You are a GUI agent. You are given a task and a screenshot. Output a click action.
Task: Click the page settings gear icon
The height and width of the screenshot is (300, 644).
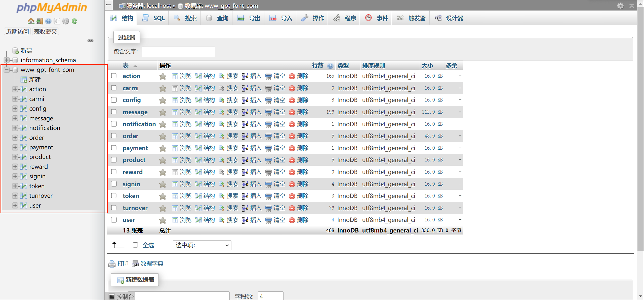(620, 6)
